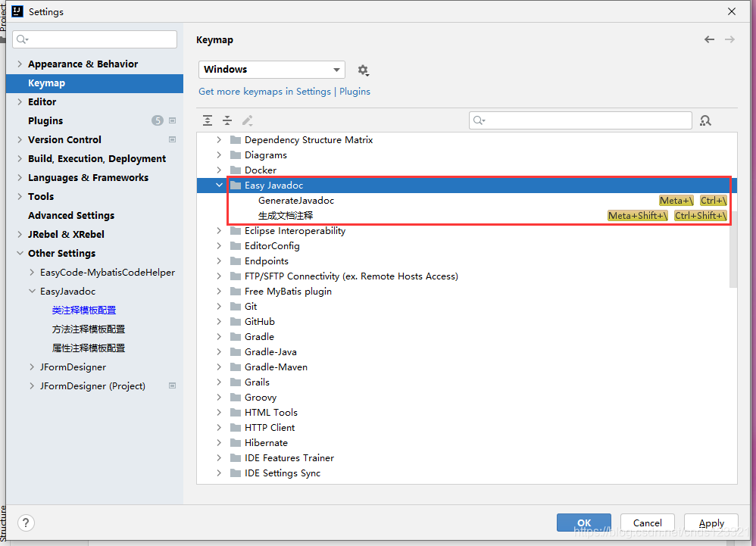Expand the JFormDesigner node

32,367
